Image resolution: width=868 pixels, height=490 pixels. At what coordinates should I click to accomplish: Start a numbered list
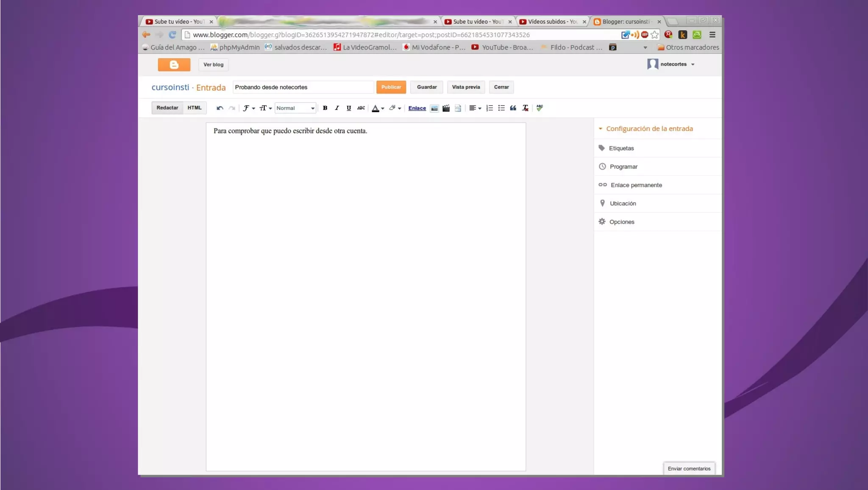[490, 108]
